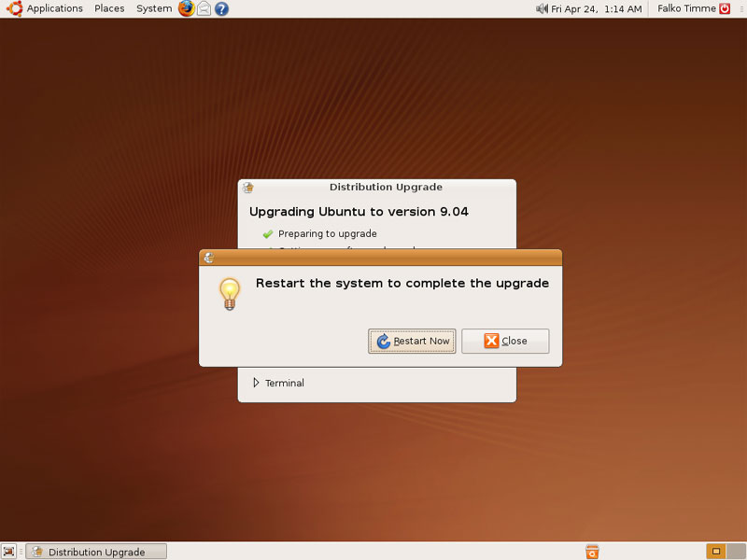This screenshot has width=747, height=560.
Task: Open the clock showing Fri Apr 24
Action: (x=596, y=8)
